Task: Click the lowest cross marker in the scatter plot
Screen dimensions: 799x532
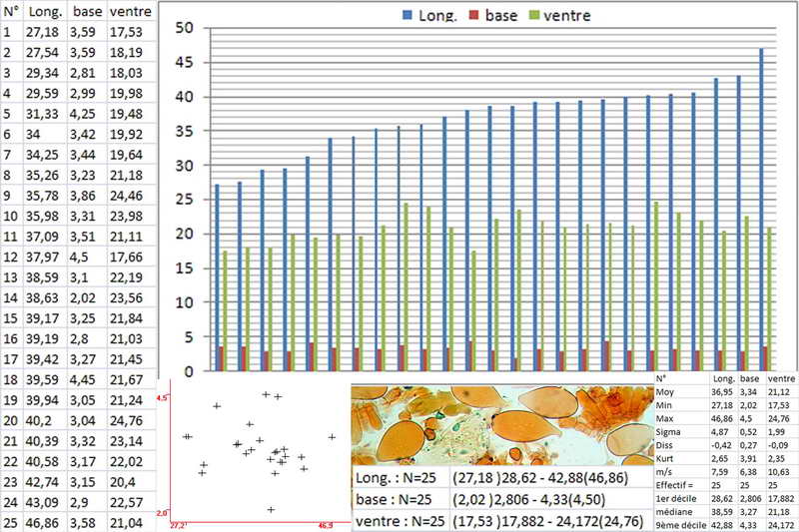Action: (271, 510)
